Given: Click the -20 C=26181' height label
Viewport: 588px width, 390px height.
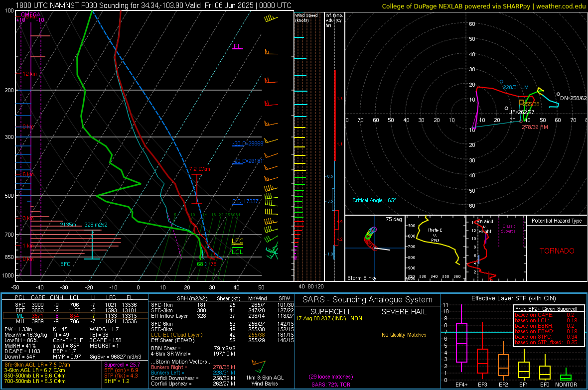Looking at the screenshot, I should (x=248, y=161).
